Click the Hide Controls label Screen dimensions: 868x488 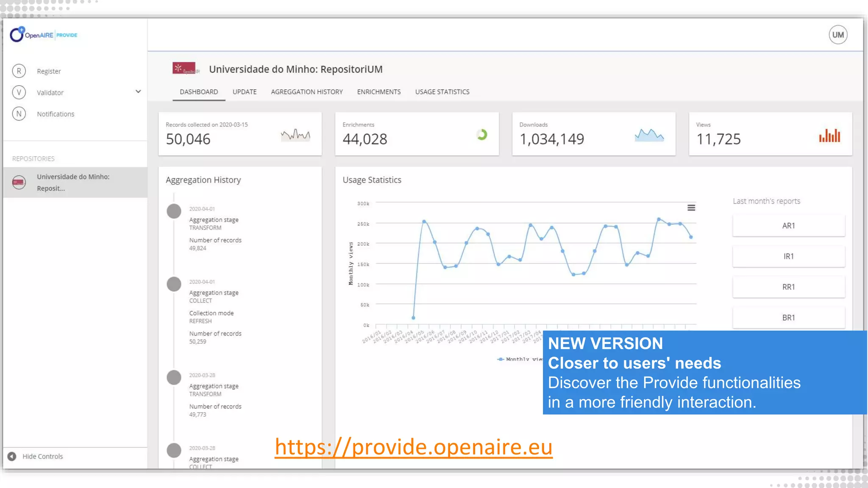42,456
